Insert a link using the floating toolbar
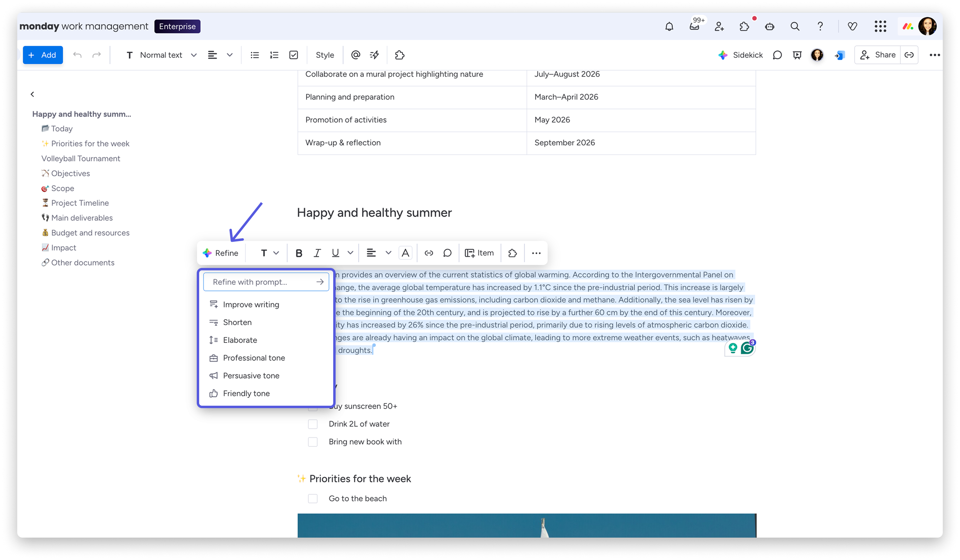Image resolution: width=960 pixels, height=560 pixels. point(429,253)
